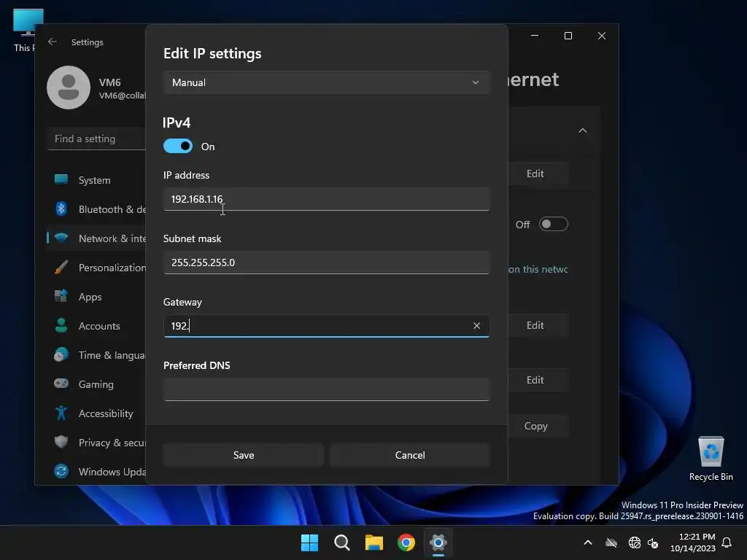The height and width of the screenshot is (560, 747).
Task: Toggle the IPv4 switch off
Action: tap(178, 146)
